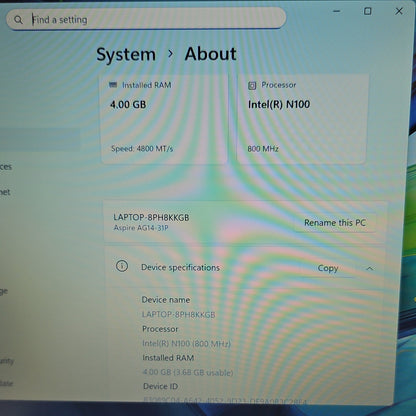Click the Device specifications info icon
Viewport: 416px width, 416px height.
click(122, 266)
